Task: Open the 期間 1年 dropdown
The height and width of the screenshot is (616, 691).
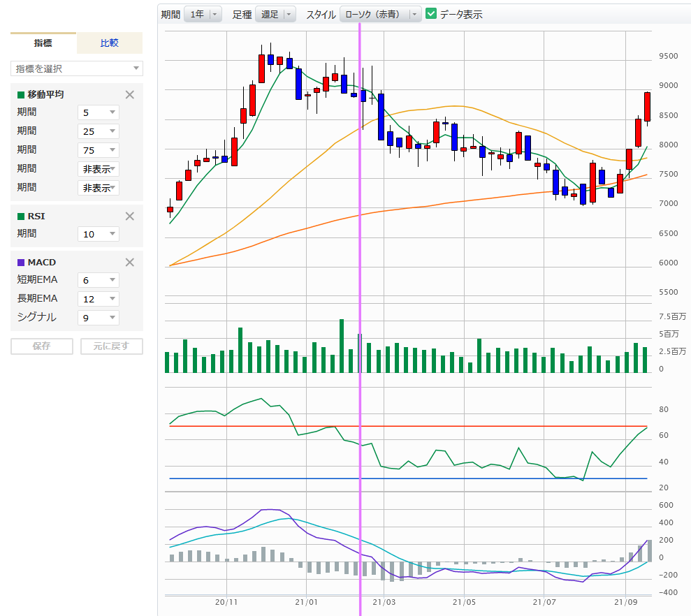Action: (202, 14)
